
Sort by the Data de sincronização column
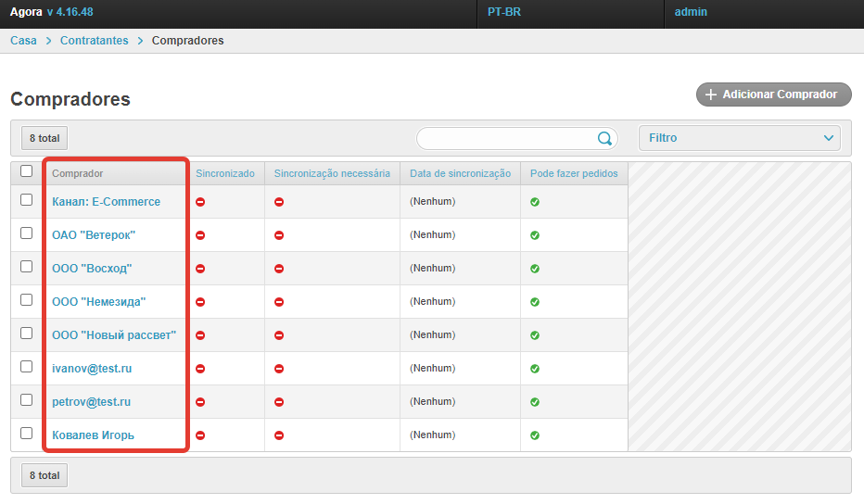pyautogui.click(x=460, y=173)
